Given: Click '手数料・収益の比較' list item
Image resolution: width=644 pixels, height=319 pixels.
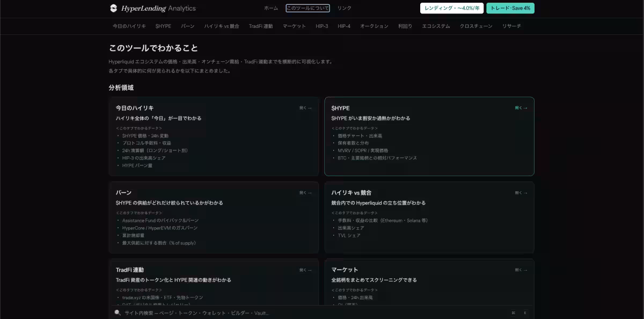Looking at the screenshot, I should click(383, 221).
